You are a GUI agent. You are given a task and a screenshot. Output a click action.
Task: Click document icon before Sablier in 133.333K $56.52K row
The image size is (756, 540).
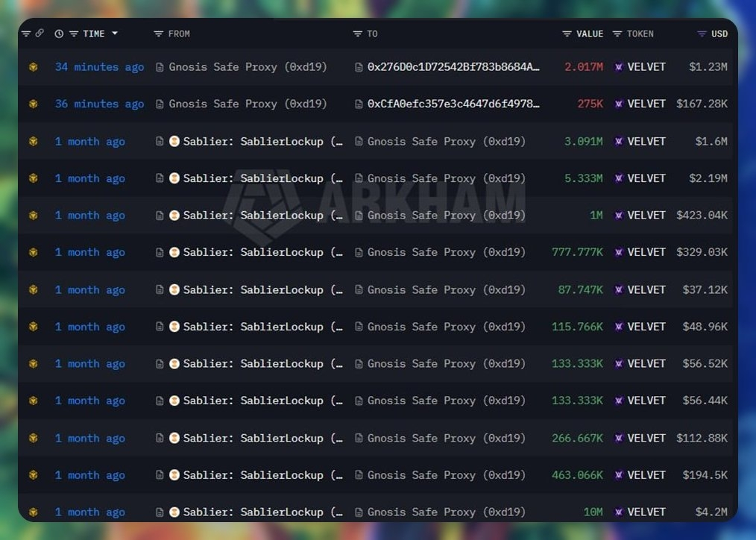tap(160, 363)
